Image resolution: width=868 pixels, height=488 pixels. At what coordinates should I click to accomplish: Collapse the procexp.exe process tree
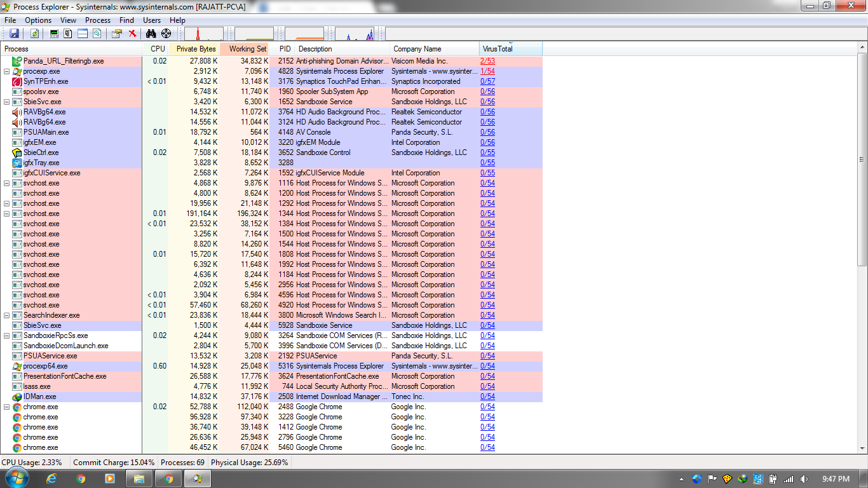pyautogui.click(x=7, y=71)
